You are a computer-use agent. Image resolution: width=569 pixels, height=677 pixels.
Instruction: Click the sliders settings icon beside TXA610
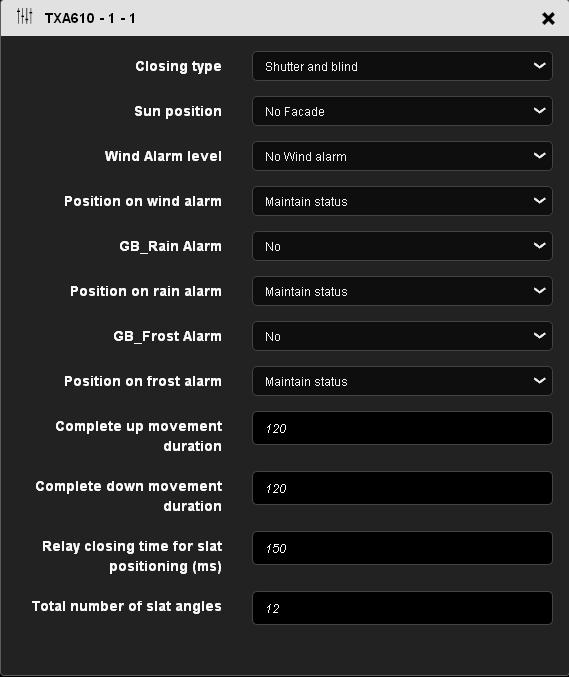click(x=24, y=17)
